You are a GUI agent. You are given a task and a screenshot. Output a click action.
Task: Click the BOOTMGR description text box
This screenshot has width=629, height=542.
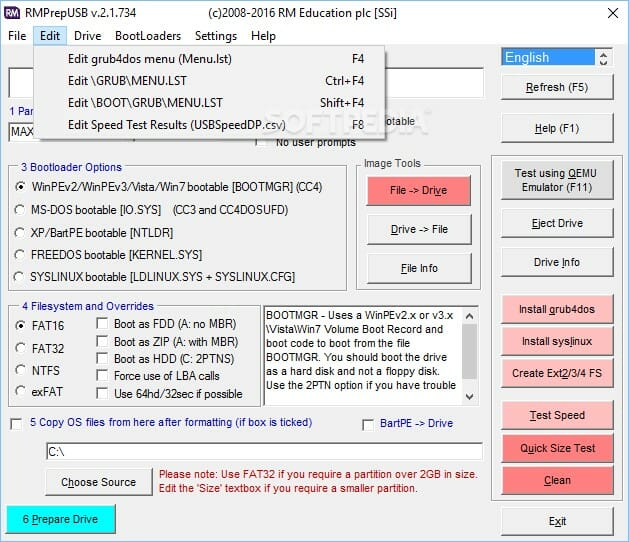363,356
